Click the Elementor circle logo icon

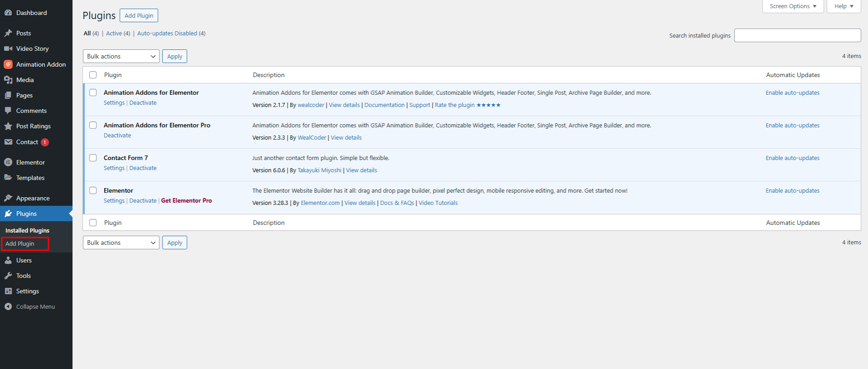(8, 162)
